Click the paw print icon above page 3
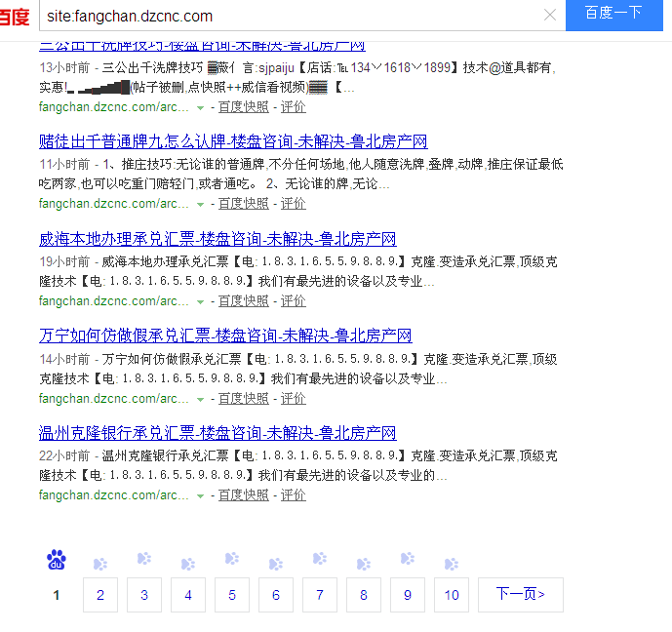Viewport: 672px width, 632px height. [x=144, y=559]
